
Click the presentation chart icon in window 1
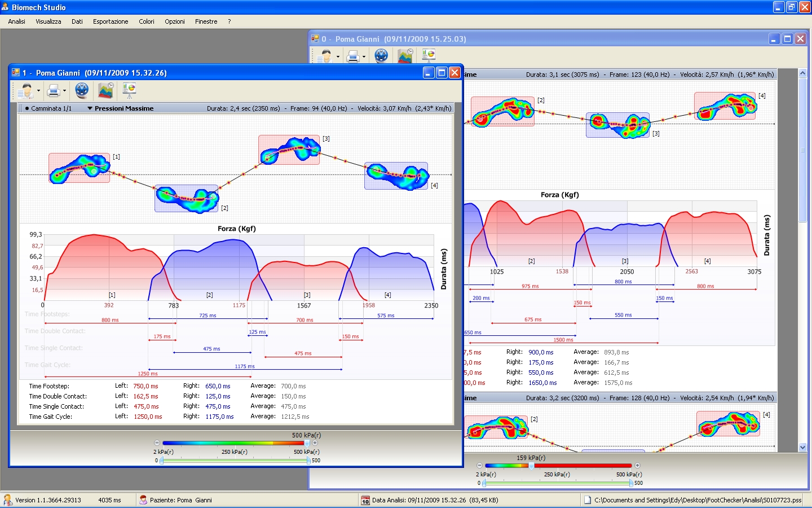pos(129,90)
